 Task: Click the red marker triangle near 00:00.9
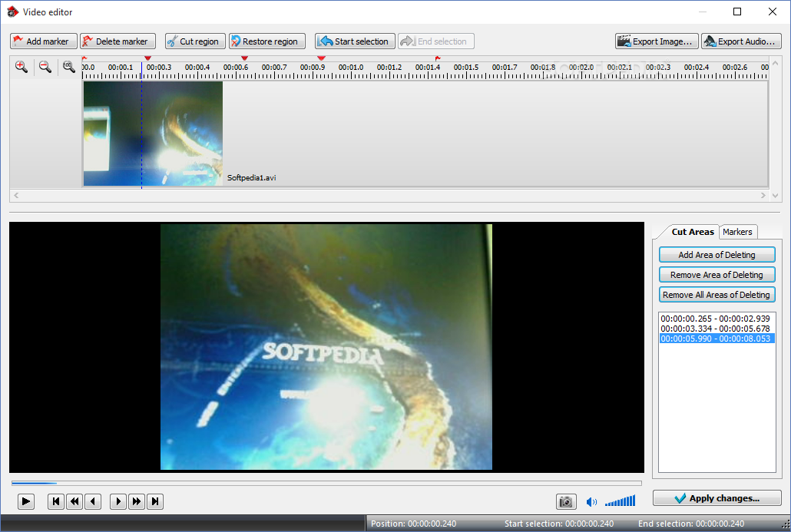click(x=321, y=58)
